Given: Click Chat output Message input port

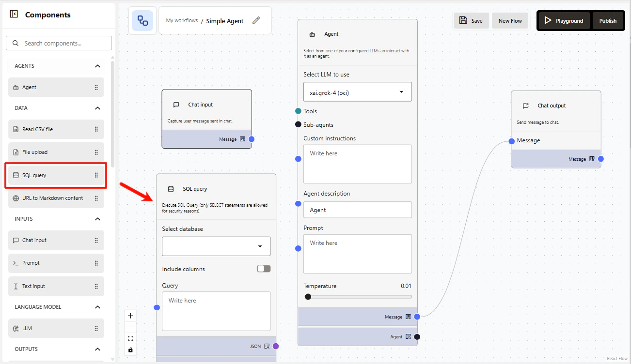Looking at the screenshot, I should pyautogui.click(x=511, y=141).
